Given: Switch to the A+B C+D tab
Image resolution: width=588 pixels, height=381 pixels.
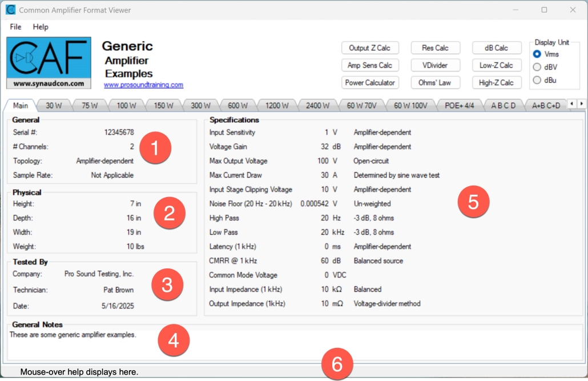Looking at the screenshot, I should 546,106.
